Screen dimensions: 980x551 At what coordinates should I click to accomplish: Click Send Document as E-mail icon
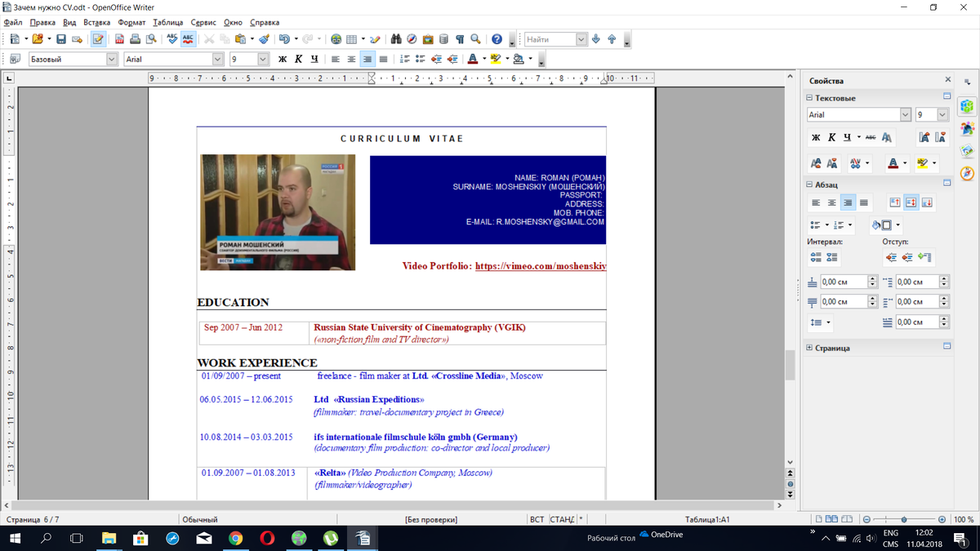pyautogui.click(x=77, y=39)
